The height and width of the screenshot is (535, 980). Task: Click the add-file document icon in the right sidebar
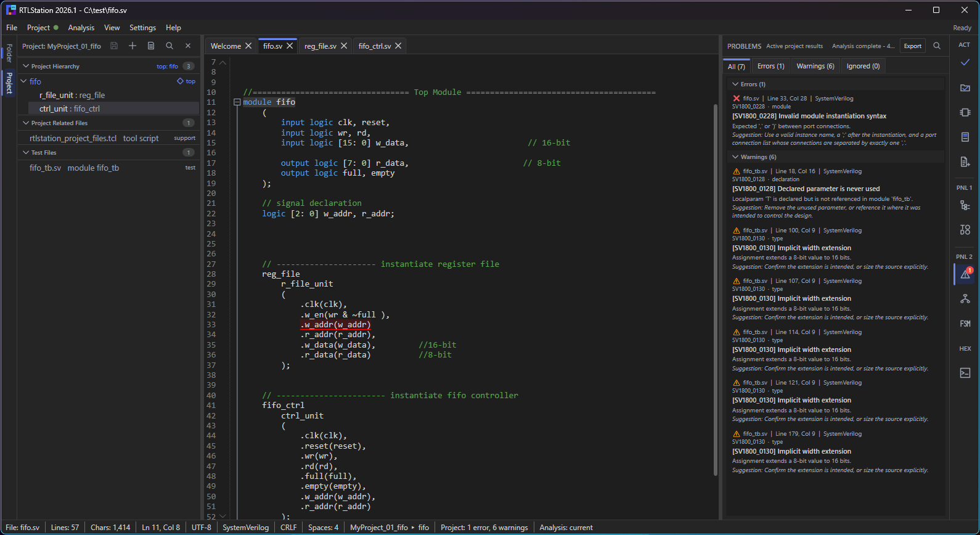tap(965, 161)
